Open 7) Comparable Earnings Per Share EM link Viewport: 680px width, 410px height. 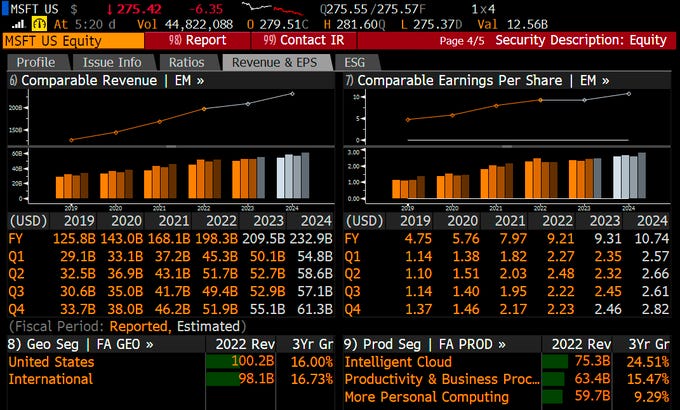(x=477, y=81)
